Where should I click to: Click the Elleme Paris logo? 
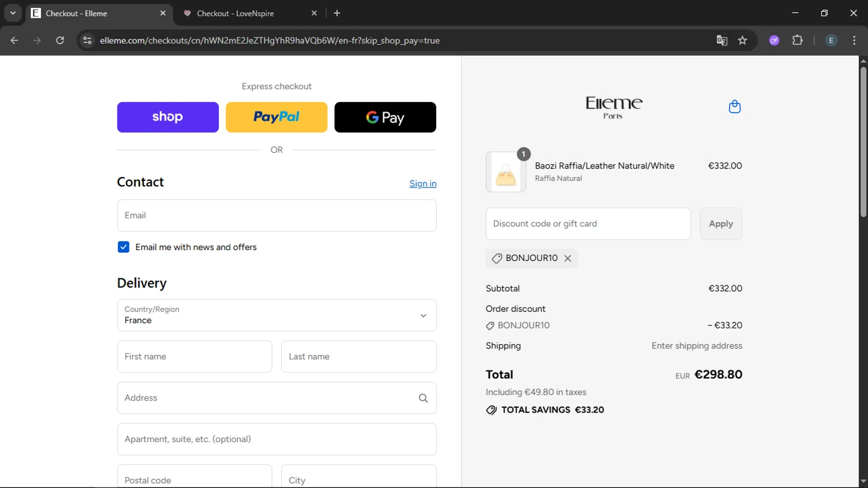click(613, 107)
